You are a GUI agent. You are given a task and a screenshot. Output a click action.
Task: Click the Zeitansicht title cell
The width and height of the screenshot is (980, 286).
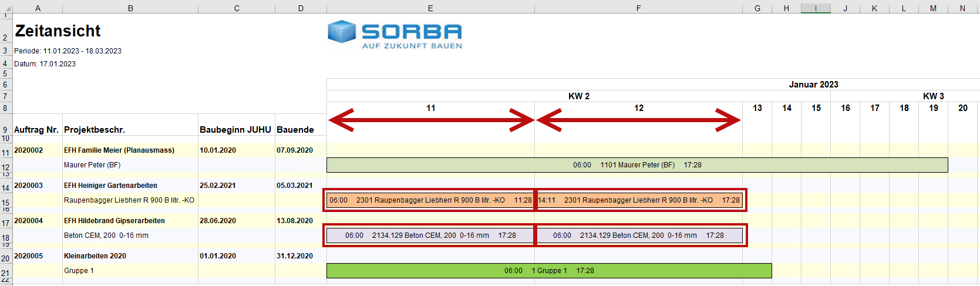tap(58, 31)
